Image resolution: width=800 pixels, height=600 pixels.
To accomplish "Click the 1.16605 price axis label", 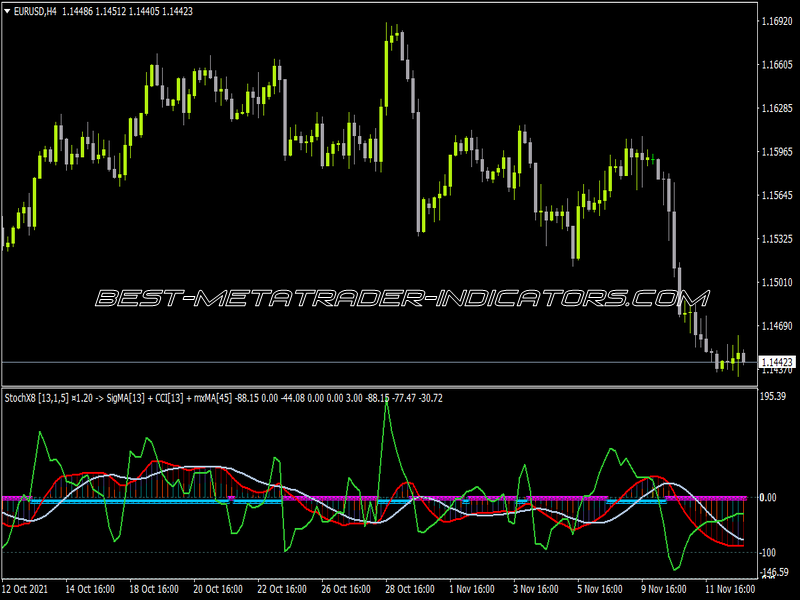I will click(778, 64).
